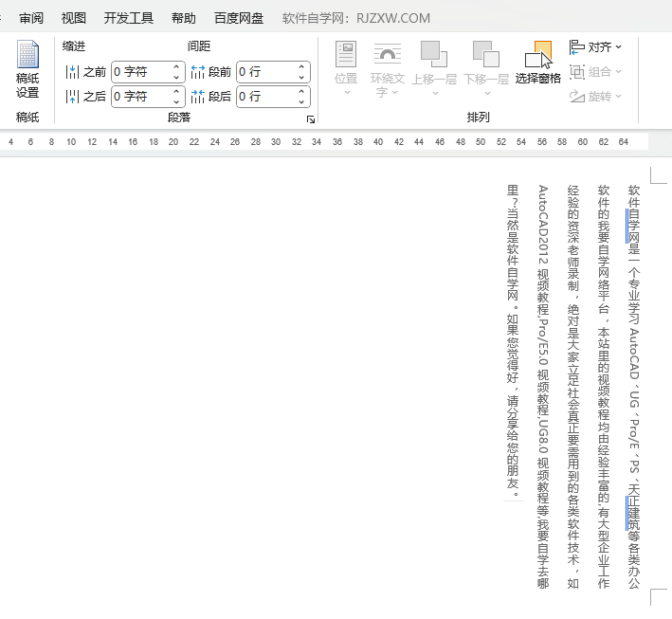Increase the 之前 indent value
672x619 pixels.
pos(176,67)
